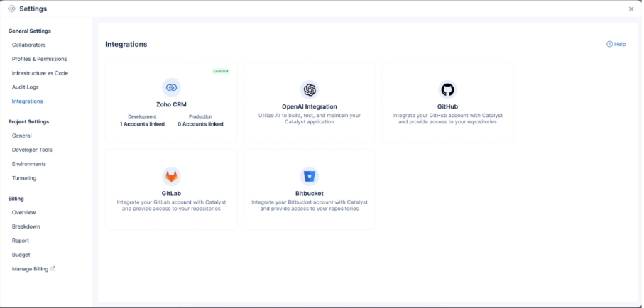
Task: Click the Bitbucket bucket icon
Action: coord(309,176)
